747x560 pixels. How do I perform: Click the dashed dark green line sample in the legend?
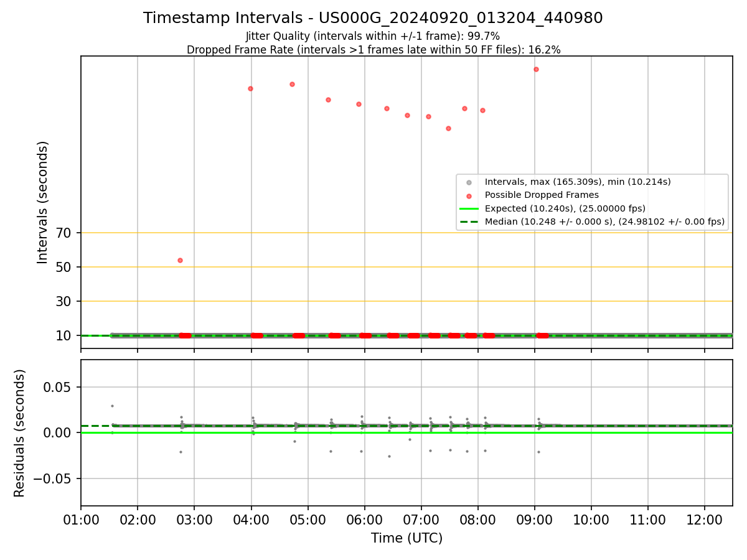(469, 222)
